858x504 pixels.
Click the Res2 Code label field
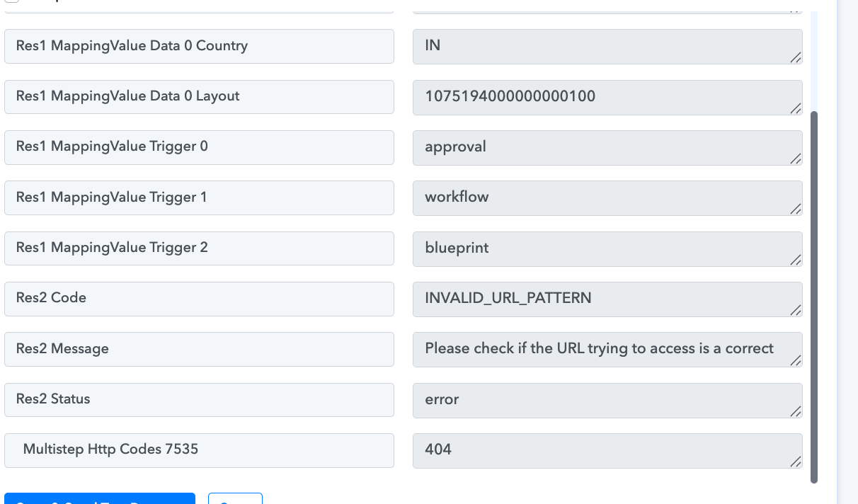(199, 299)
